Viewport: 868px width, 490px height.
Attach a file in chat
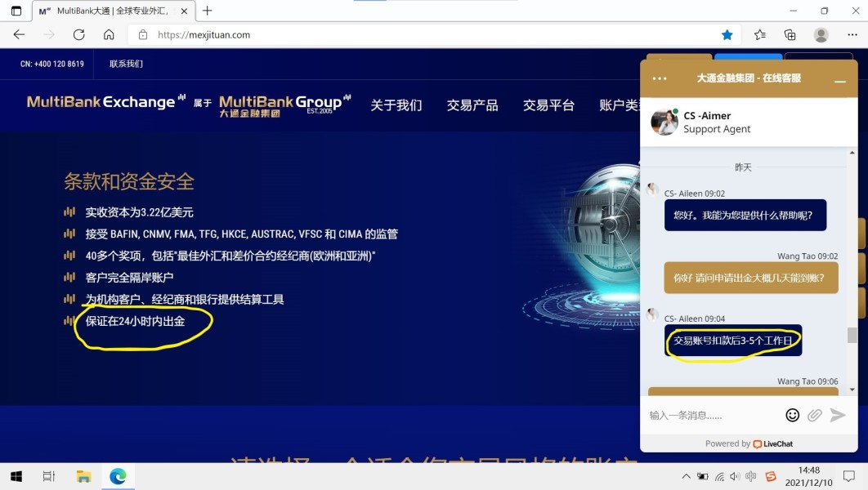(x=814, y=415)
